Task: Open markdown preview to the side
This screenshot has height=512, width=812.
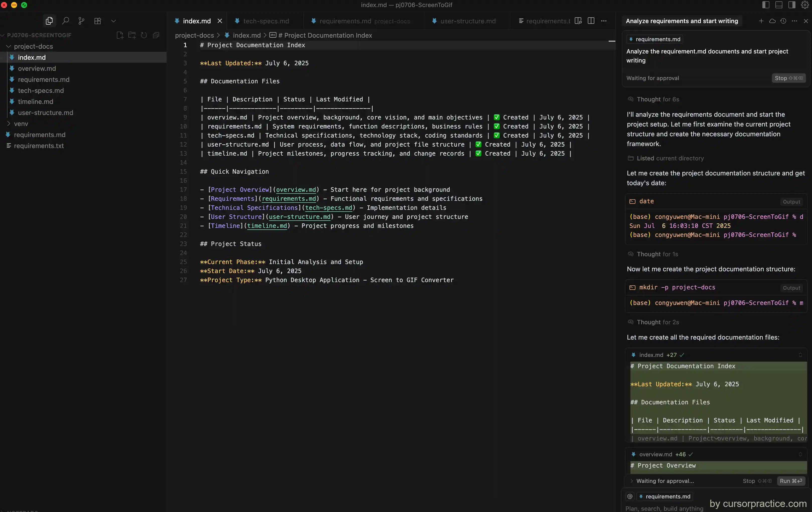Action: (578, 21)
